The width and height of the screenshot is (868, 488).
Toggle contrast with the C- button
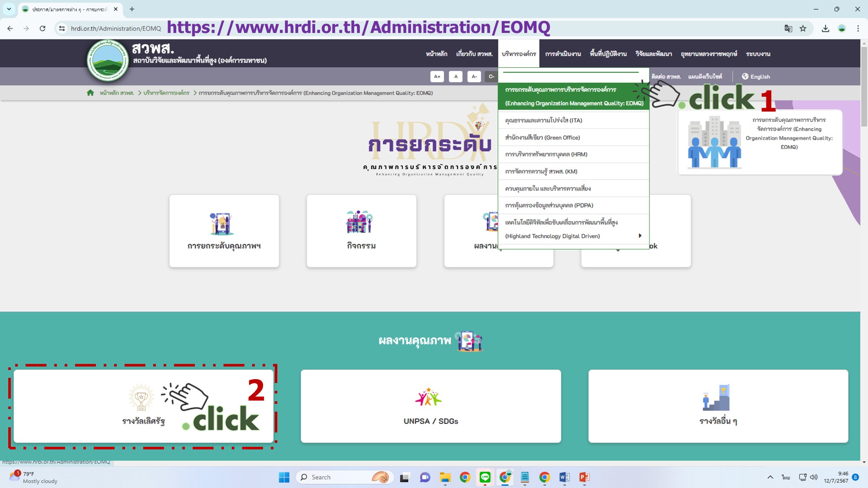click(x=491, y=76)
